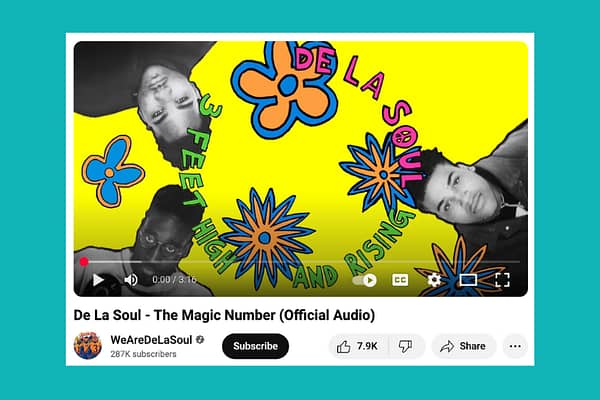Click the 7.9K like count
This screenshot has height=400, width=600.
[x=367, y=346]
